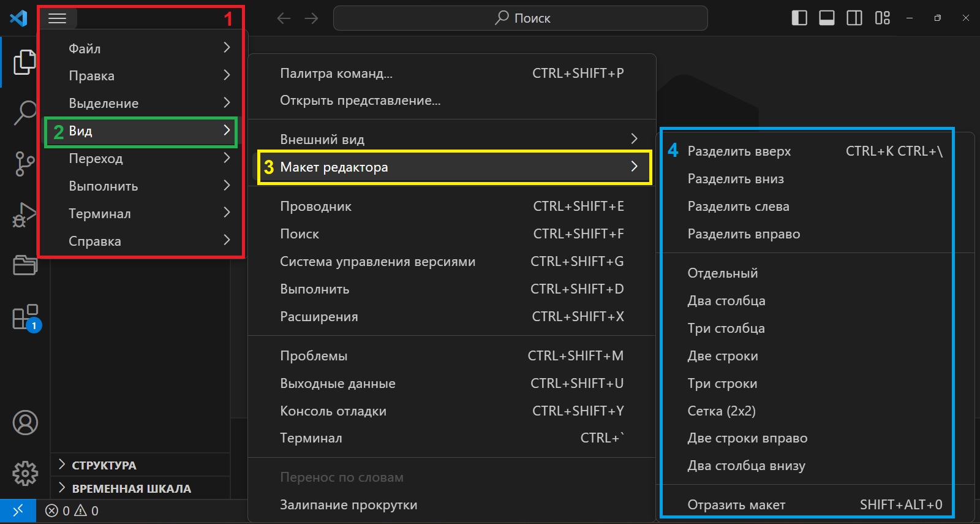Toggle Залипание прокрутки option
The image size is (980, 524).
tap(452, 504)
